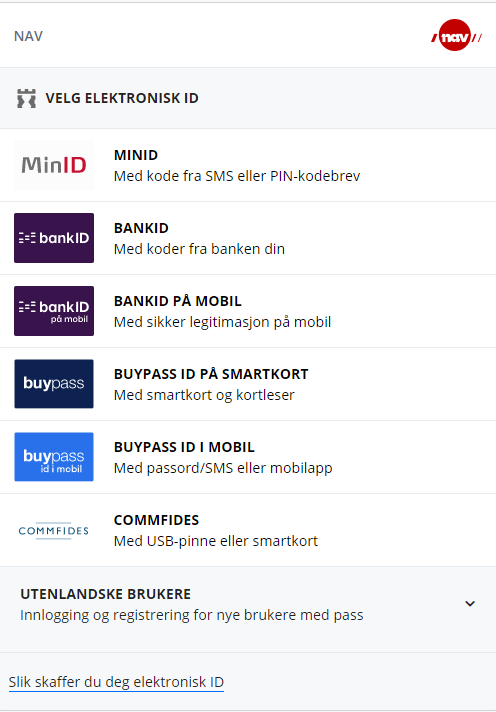Viewport: 496px width, 712px height.
Task: Click 'Med kode fra SMS eller PIN-kodebrev'
Action: (237, 176)
